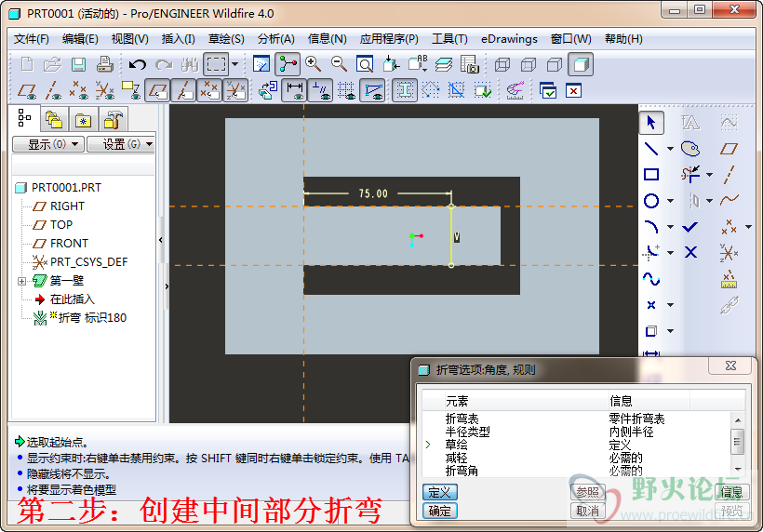The width and height of the screenshot is (763, 532).
Task: Select the Arc sketch tool
Action: (651, 227)
